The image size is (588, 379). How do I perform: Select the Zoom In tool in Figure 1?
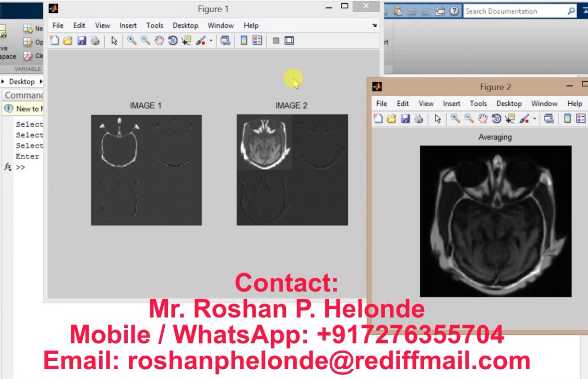pyautogui.click(x=131, y=40)
